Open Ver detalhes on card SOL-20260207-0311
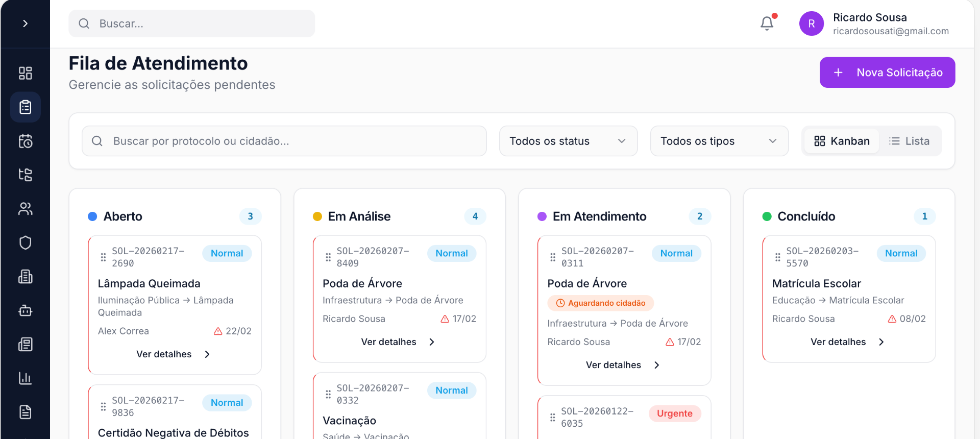 click(x=623, y=365)
